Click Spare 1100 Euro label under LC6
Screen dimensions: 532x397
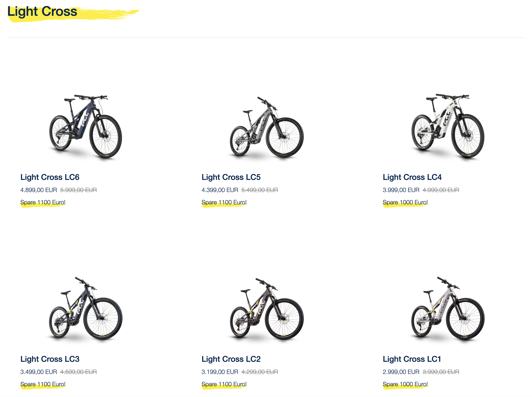click(x=43, y=202)
